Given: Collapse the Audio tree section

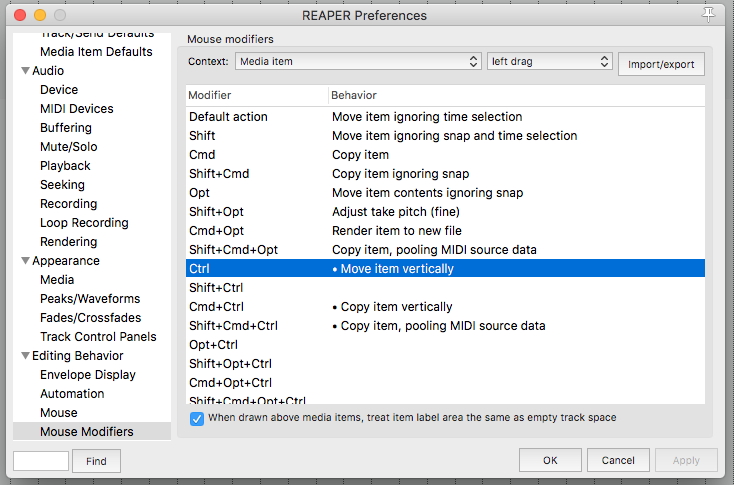Looking at the screenshot, I should [x=25, y=71].
